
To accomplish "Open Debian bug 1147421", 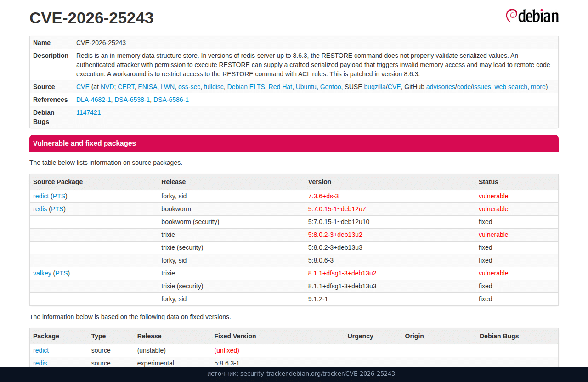I will pyautogui.click(x=89, y=112).
